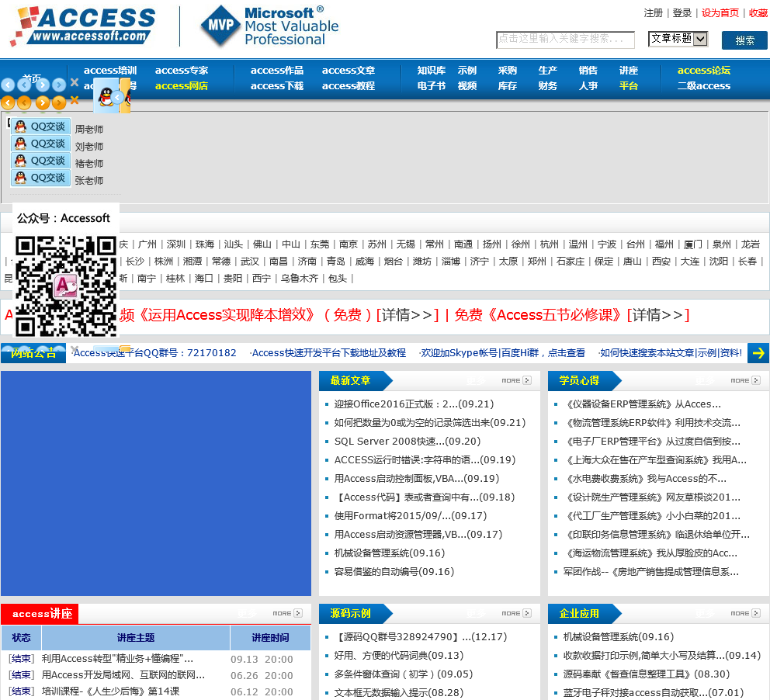Open access下载 nav item
The width and height of the screenshot is (770, 700).
277,86
